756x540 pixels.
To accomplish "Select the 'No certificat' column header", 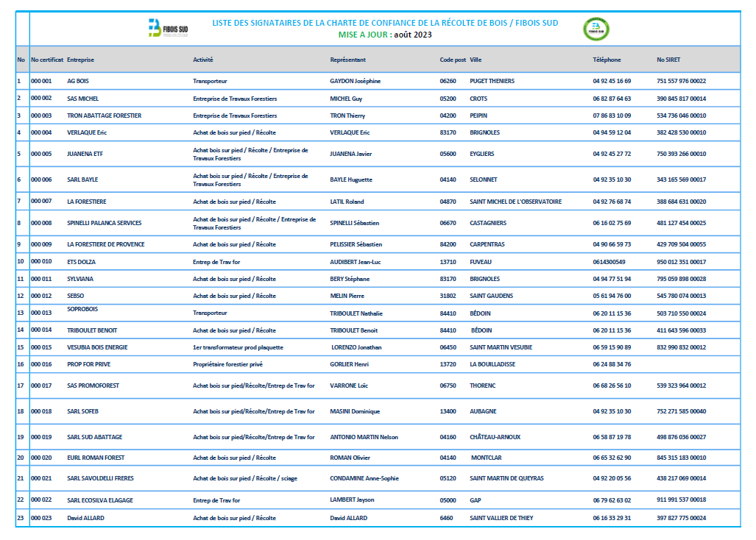I will tap(47, 60).
